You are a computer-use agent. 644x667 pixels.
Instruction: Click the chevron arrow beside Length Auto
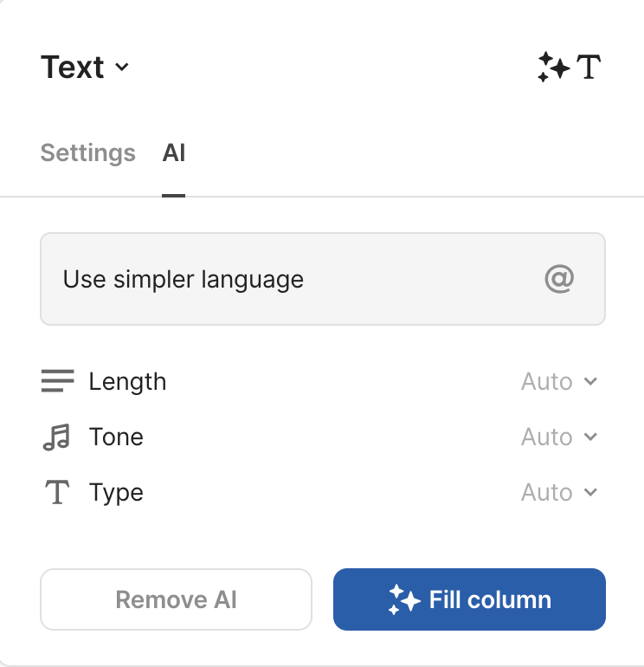pyautogui.click(x=591, y=381)
